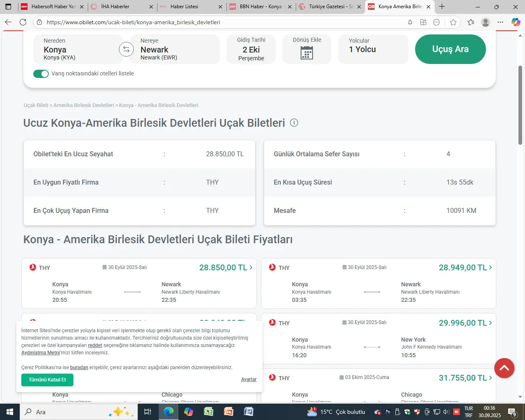Open the cookie policy buradan link
This screenshot has width=525, height=420.
79,367
